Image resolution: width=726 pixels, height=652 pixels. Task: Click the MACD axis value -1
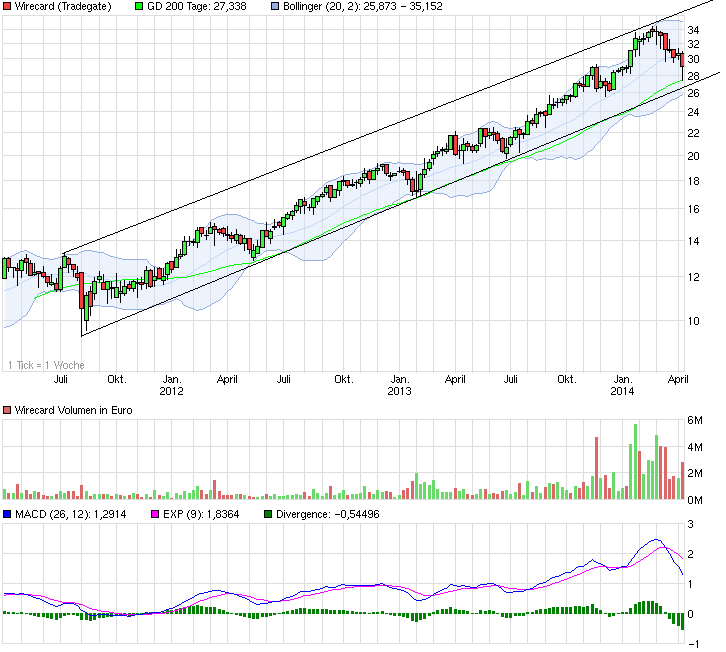693,644
